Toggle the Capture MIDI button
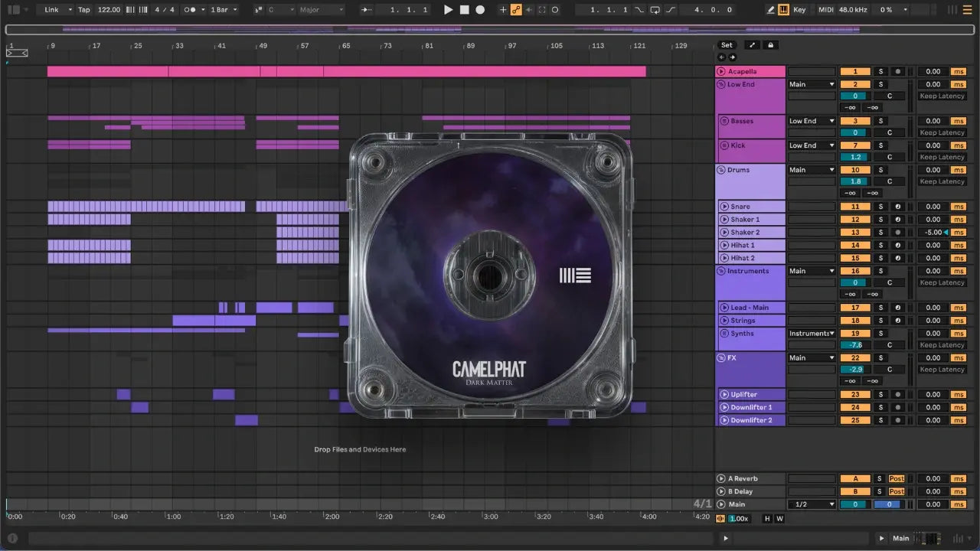The image size is (980, 551). (x=542, y=10)
